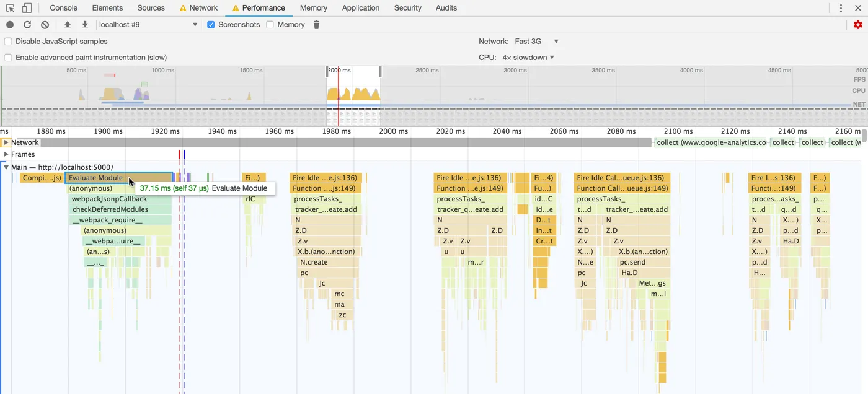The image size is (868, 394).
Task: Collect garbage with the trash can icon
Action: [x=316, y=25]
